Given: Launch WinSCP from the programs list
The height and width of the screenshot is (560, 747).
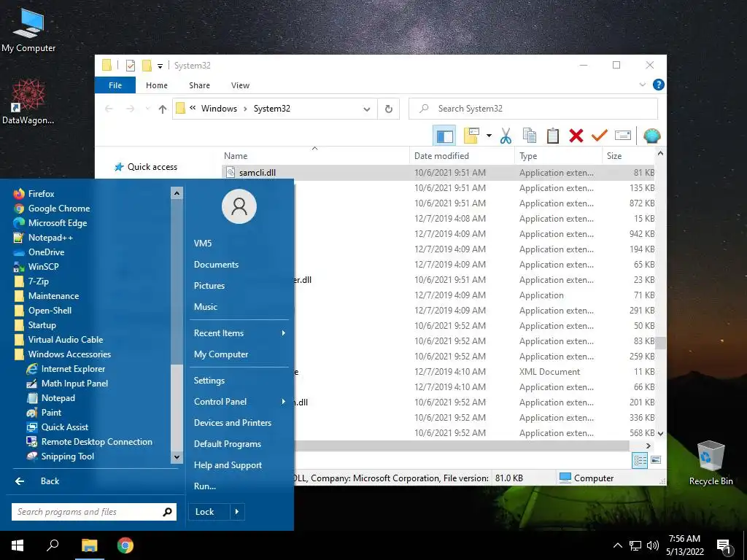Looking at the screenshot, I should click(x=36, y=267).
